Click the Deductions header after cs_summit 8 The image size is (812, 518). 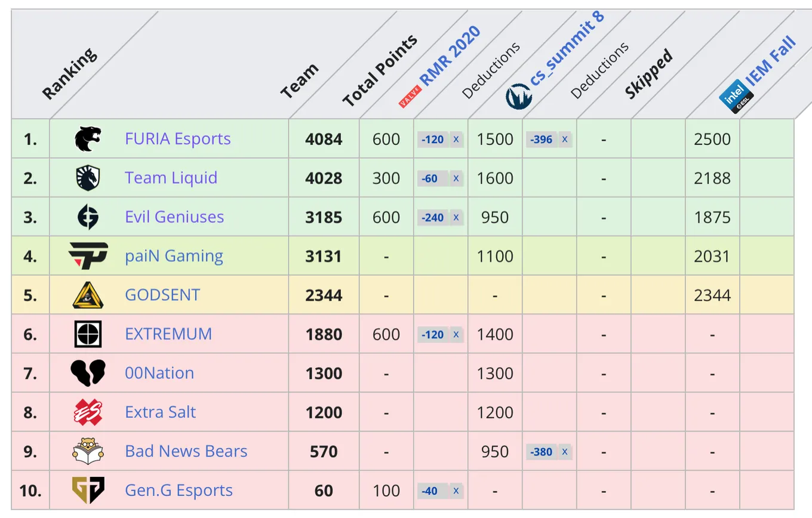(x=599, y=70)
